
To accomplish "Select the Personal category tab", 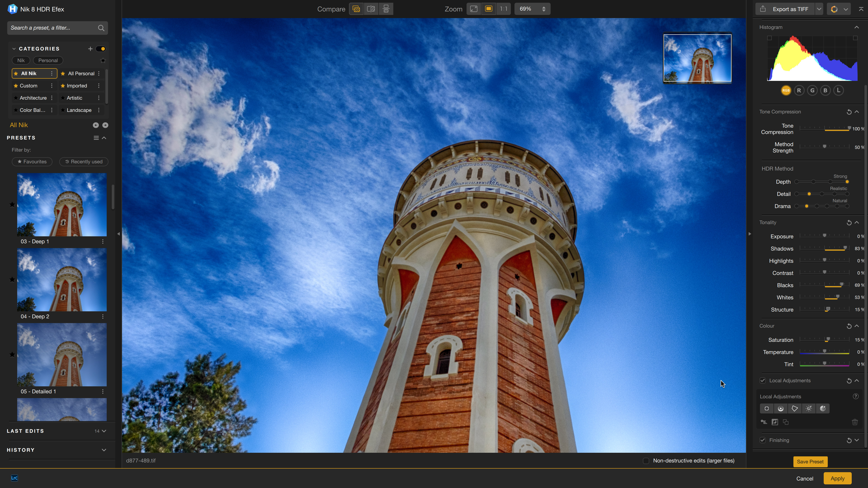I will coord(48,60).
